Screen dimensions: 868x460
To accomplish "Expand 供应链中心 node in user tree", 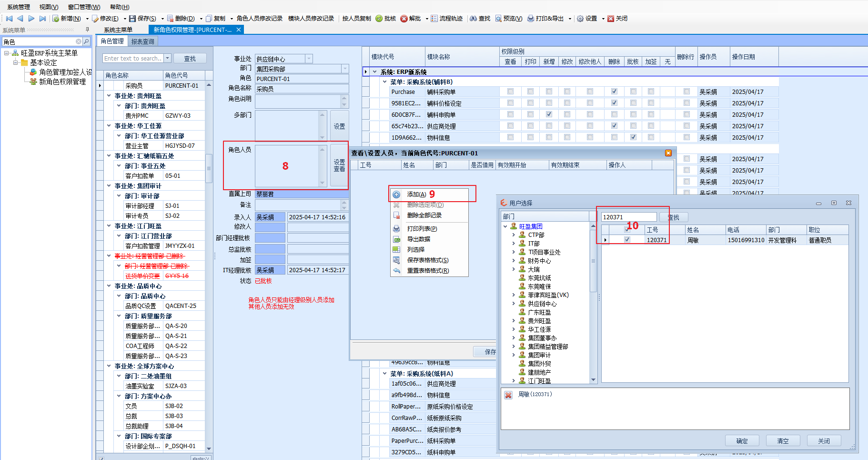I will pos(514,304).
